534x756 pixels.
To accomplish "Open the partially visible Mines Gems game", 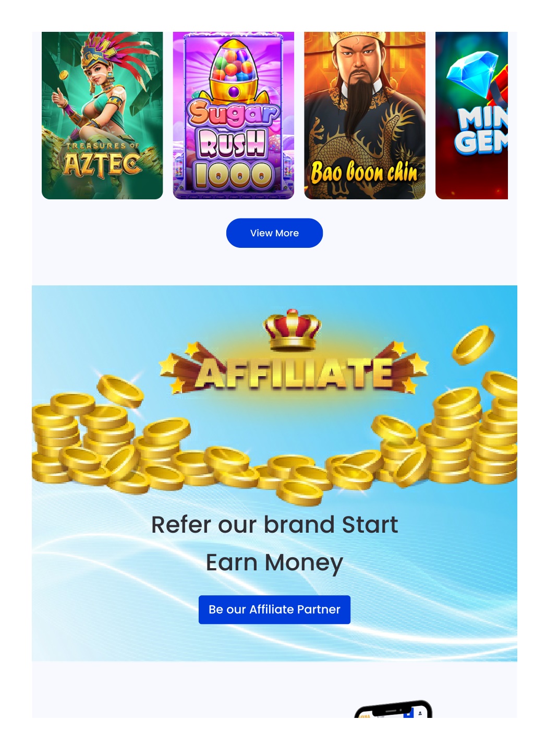I will 471,115.
